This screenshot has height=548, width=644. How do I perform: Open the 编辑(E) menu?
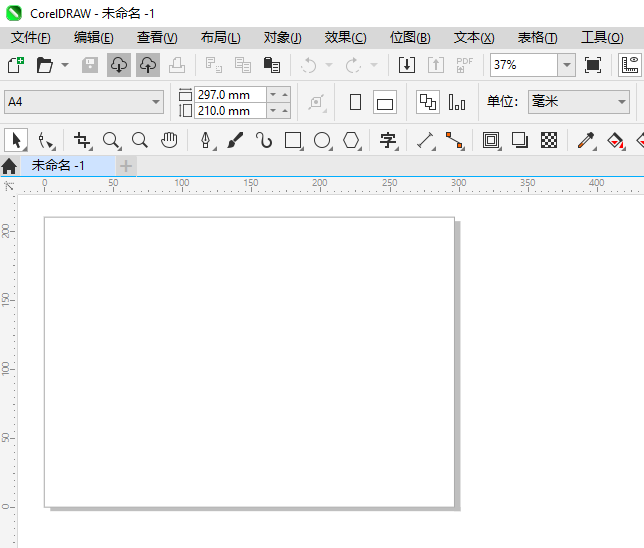coord(94,38)
